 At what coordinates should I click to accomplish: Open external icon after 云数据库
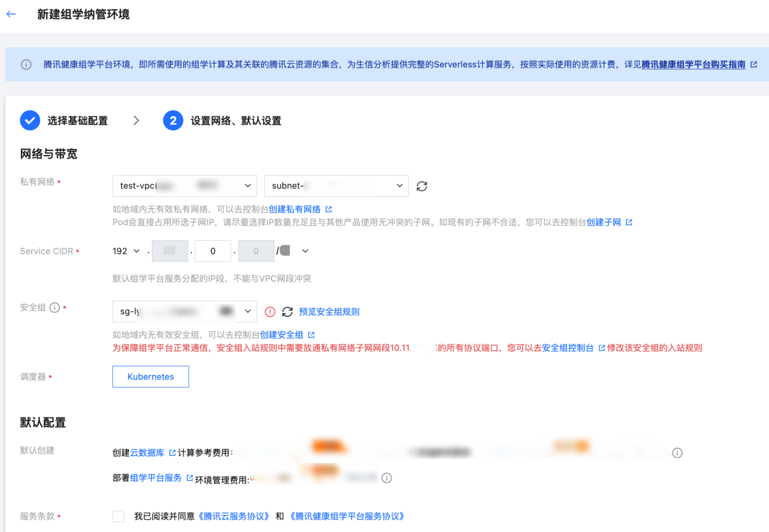pos(173,453)
